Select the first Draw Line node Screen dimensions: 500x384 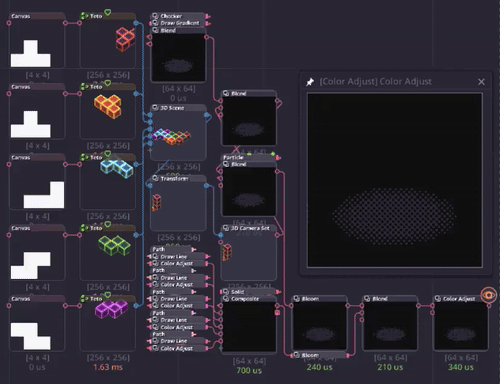[x=178, y=257]
